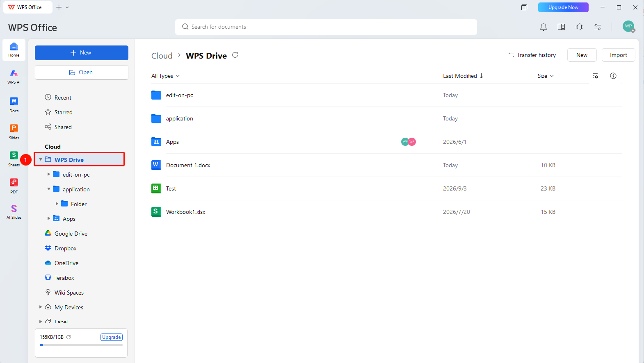Click the user profile avatar
The width and height of the screenshot is (644, 363).
coord(628,27)
